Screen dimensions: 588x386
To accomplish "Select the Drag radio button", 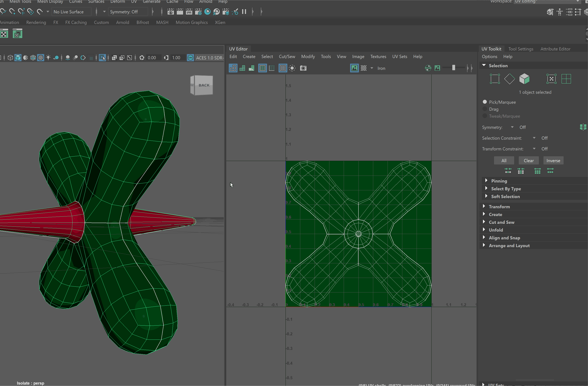I will (x=485, y=109).
